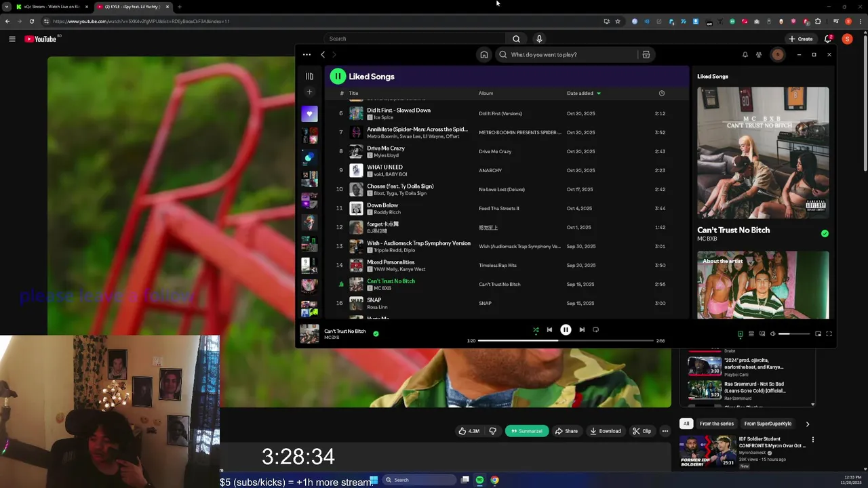
Task: Select the All filter chip
Action: [x=686, y=424]
